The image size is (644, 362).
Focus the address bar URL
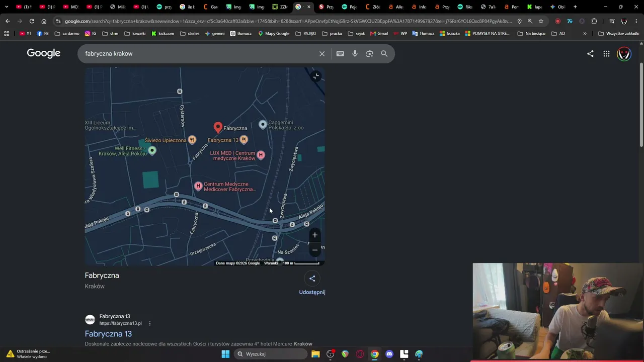(288, 21)
